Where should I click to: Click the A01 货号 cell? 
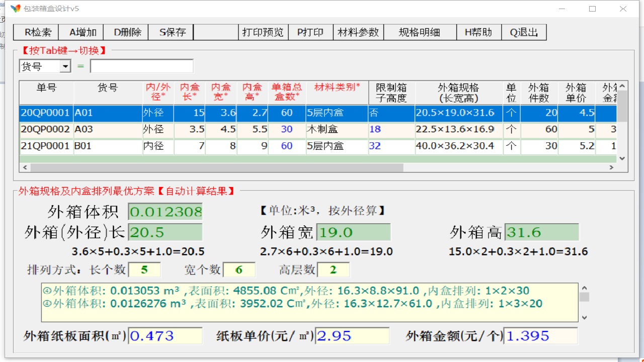(108, 113)
